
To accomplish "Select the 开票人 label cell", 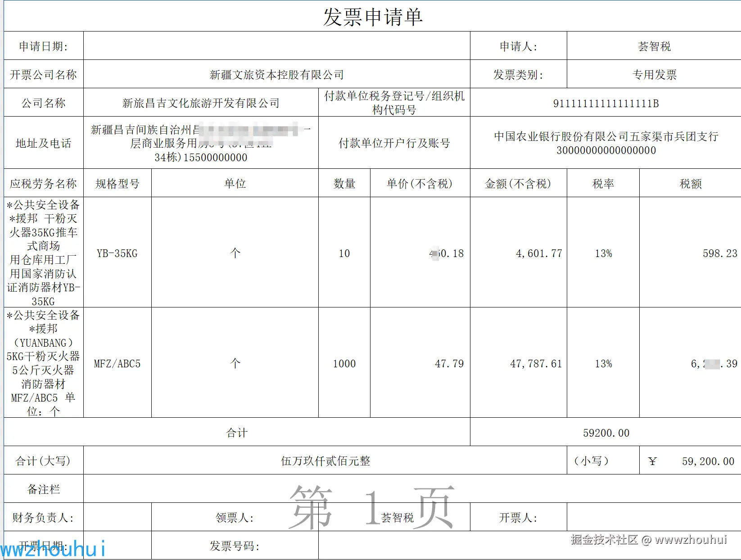I will click(519, 517).
